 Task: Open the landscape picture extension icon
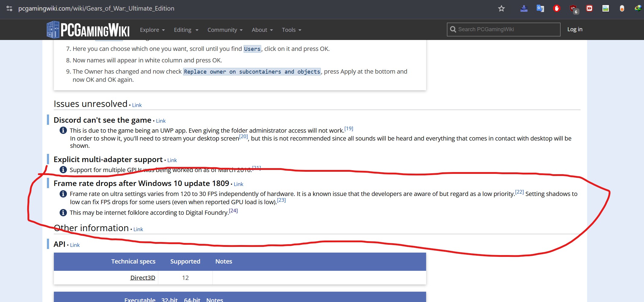point(606,8)
